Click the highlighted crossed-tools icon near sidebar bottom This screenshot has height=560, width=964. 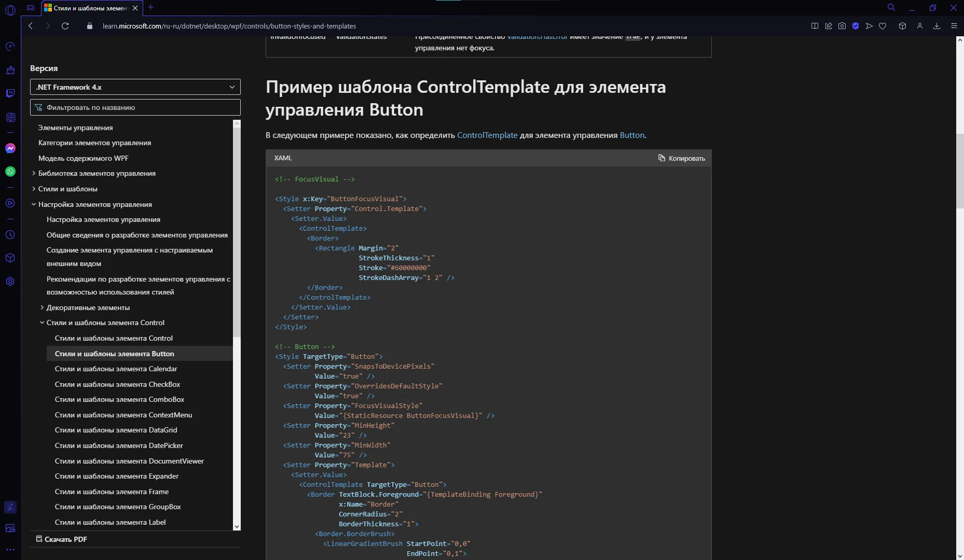(10, 507)
